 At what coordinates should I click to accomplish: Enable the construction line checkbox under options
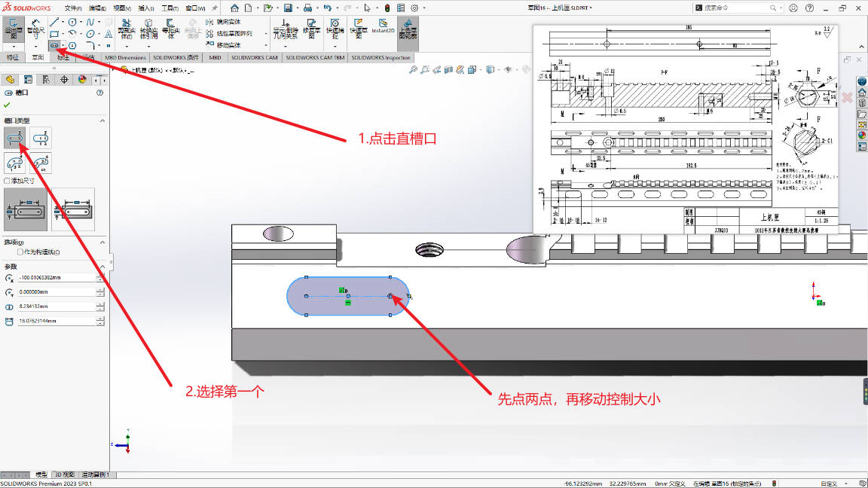(20, 252)
